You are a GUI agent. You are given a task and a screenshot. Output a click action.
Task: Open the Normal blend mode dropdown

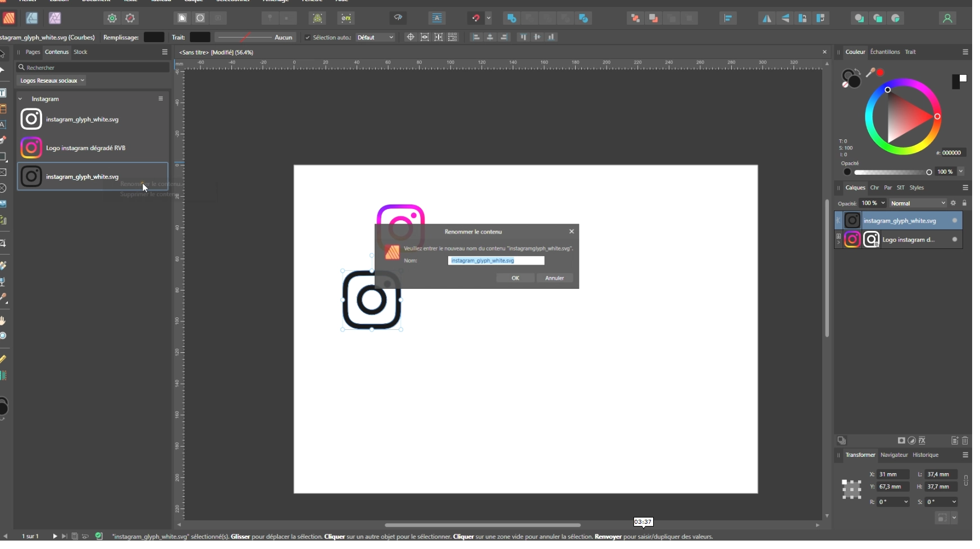[918, 203]
